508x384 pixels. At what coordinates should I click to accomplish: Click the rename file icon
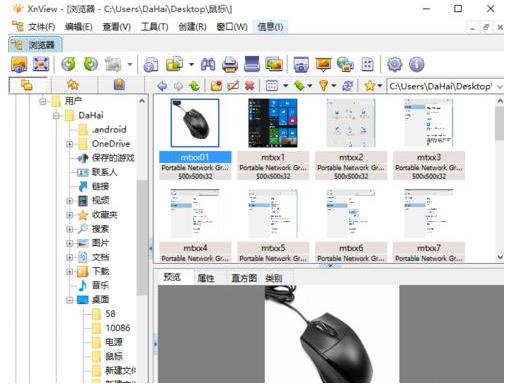click(x=233, y=86)
